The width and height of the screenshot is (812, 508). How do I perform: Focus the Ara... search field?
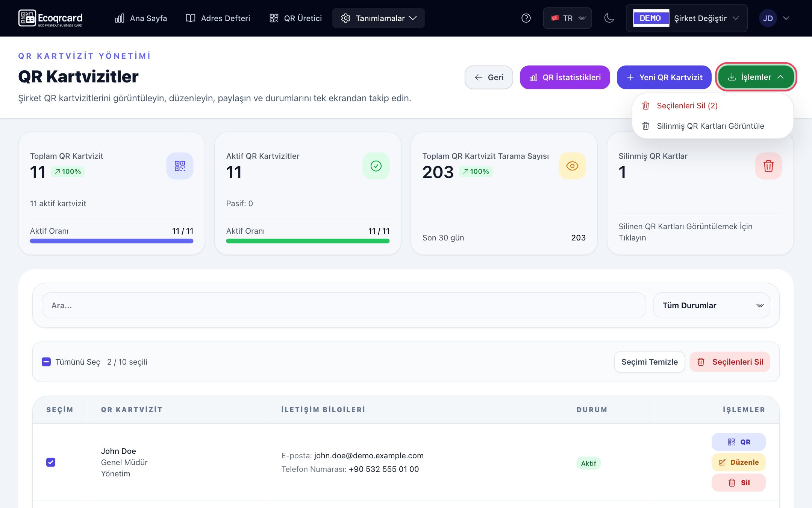pos(344,306)
